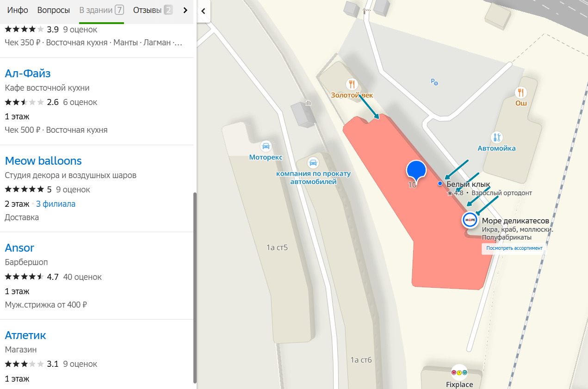
Task: Click the Белый клык blue dot marker
Action: pos(440,184)
